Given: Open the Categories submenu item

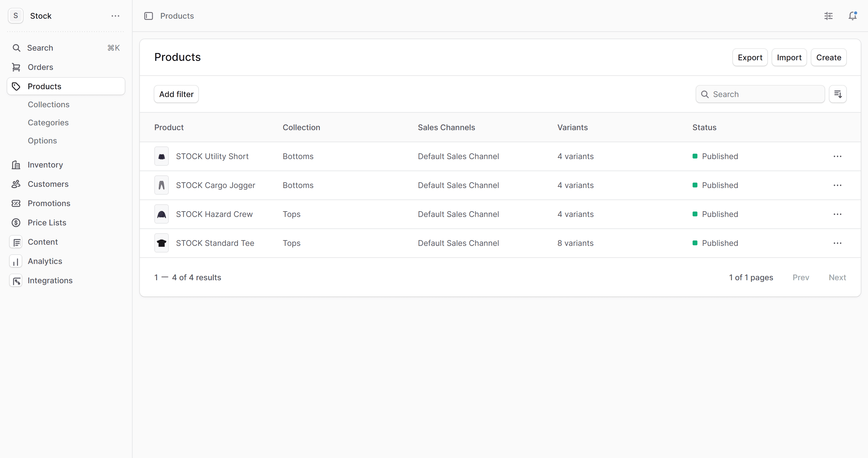Looking at the screenshot, I should pyautogui.click(x=48, y=123).
